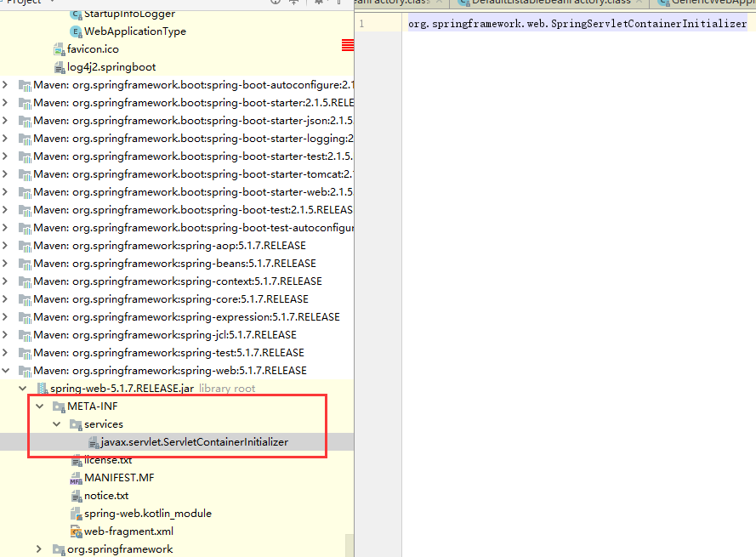Click the library icon of spring-expression 5.1.7

click(x=25, y=317)
